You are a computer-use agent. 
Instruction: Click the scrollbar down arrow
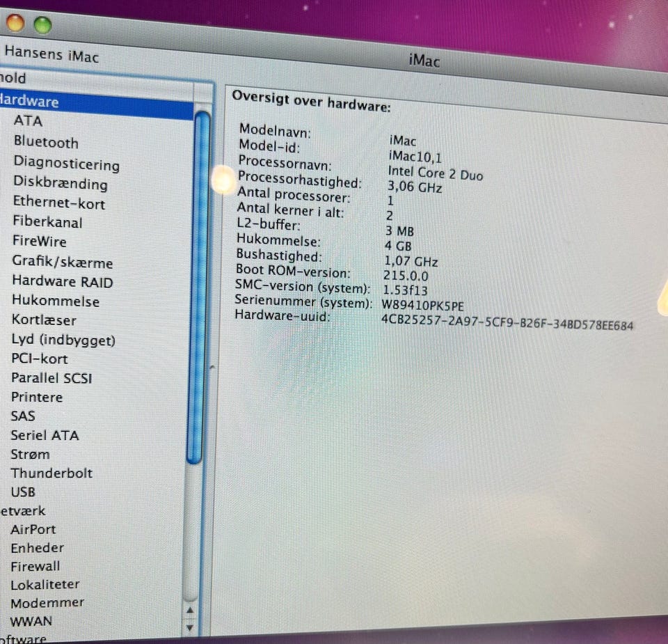point(190,627)
